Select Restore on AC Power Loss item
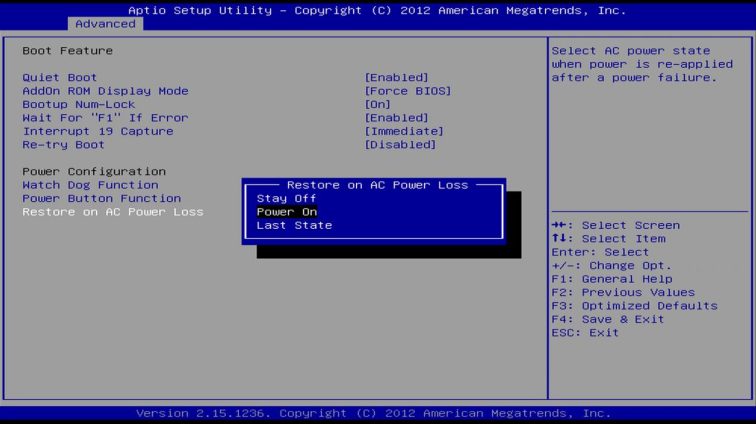 (x=112, y=212)
